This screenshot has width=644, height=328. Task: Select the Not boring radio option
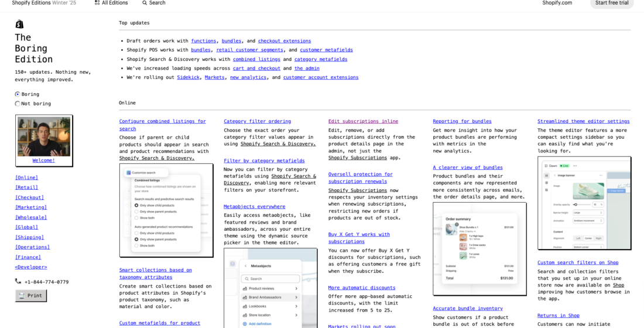pyautogui.click(x=18, y=104)
